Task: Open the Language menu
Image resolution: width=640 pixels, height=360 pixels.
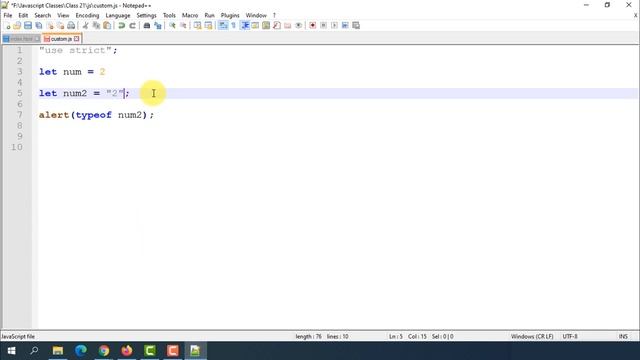Action: click(118, 16)
